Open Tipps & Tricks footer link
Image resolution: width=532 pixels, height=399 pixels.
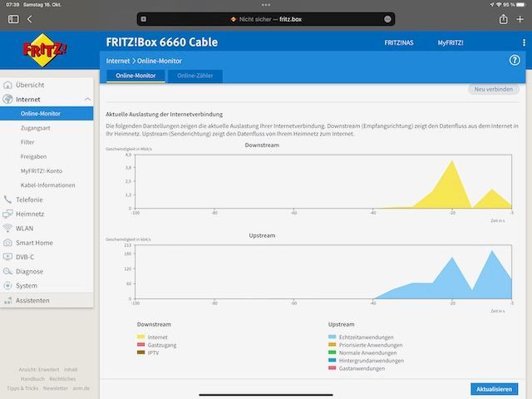(22, 388)
